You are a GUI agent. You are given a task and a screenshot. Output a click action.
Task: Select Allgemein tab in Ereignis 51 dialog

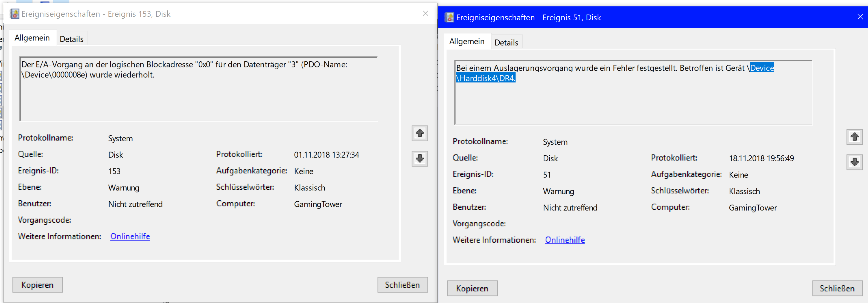tap(467, 41)
